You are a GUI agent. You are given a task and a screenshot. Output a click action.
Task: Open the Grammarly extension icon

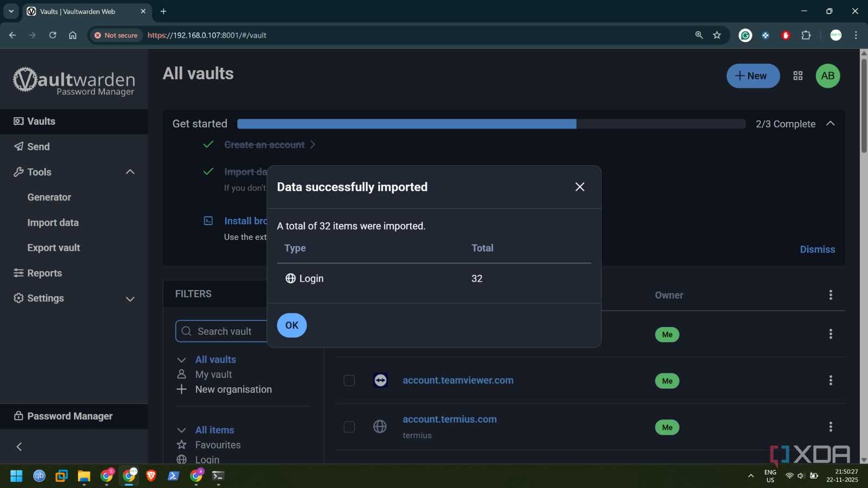click(x=745, y=35)
